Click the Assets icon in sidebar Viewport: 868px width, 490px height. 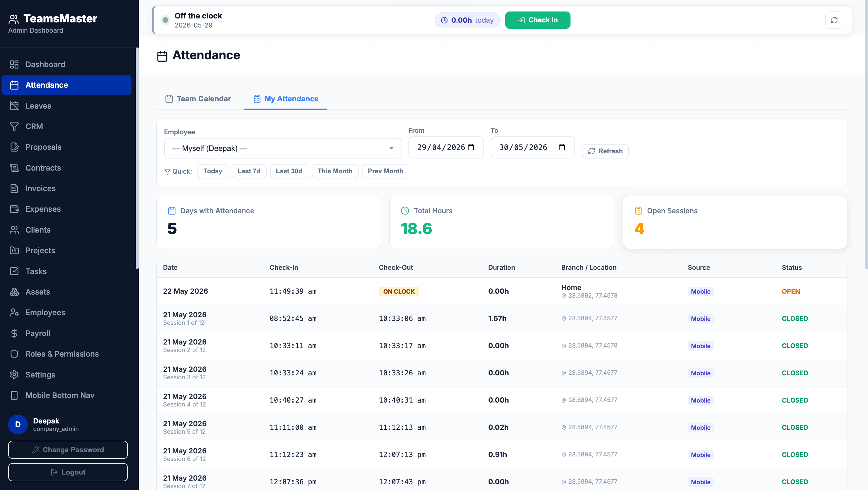tap(14, 292)
